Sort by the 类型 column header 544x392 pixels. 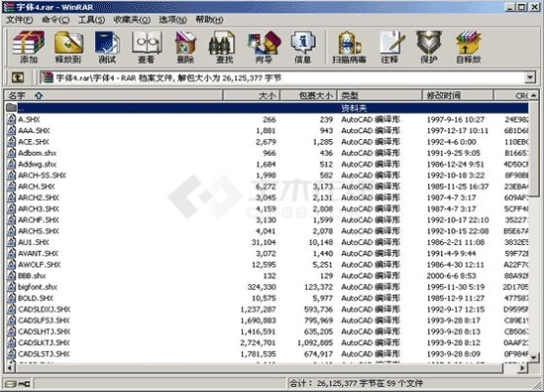tap(379, 95)
